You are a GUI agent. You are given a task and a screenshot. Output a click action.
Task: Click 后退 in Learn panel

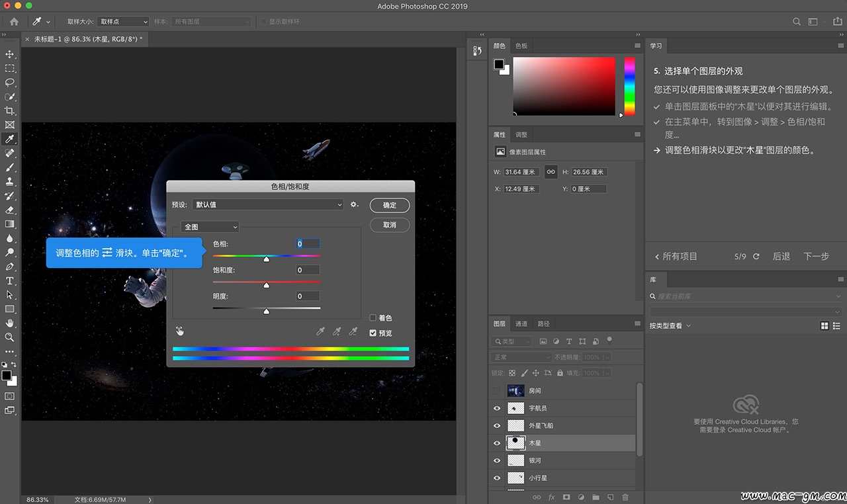pos(781,256)
